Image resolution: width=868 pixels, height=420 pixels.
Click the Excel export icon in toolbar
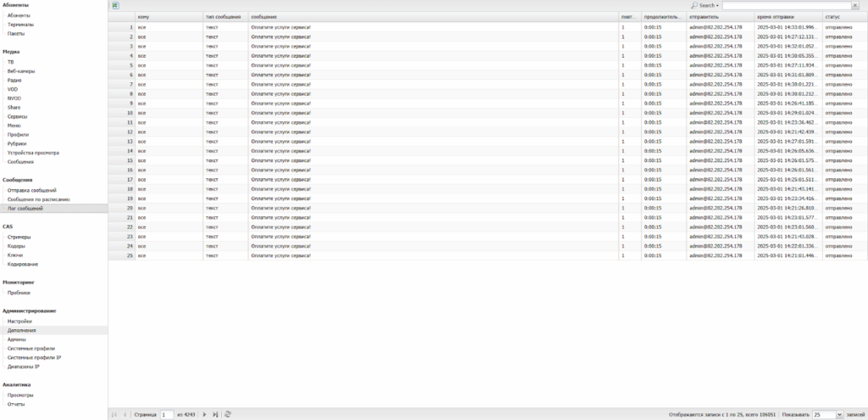tap(115, 5)
